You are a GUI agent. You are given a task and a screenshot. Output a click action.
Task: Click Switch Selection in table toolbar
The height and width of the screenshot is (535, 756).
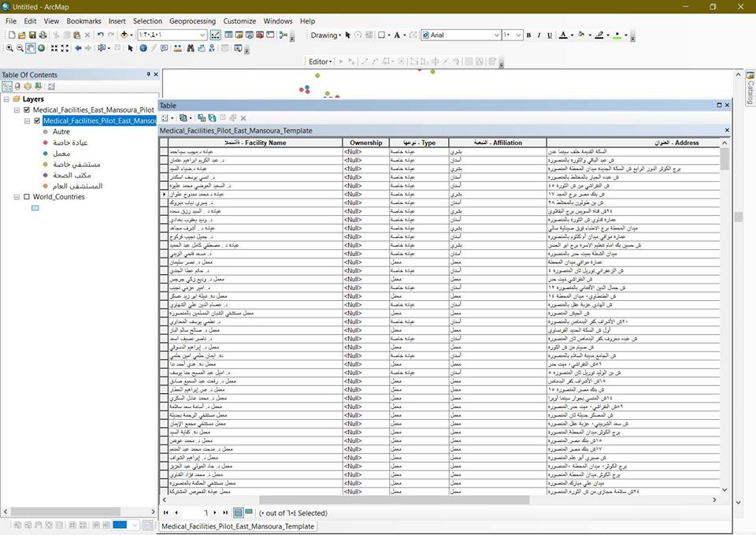tap(212, 117)
